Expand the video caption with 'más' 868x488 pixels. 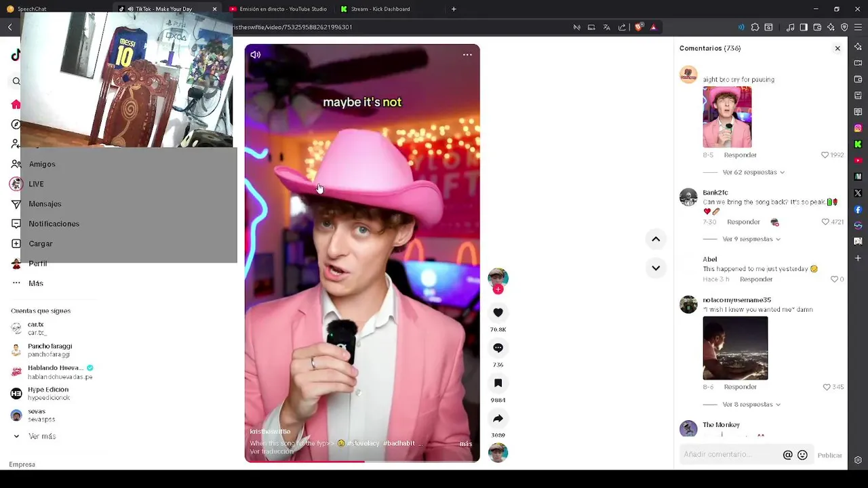tap(465, 444)
